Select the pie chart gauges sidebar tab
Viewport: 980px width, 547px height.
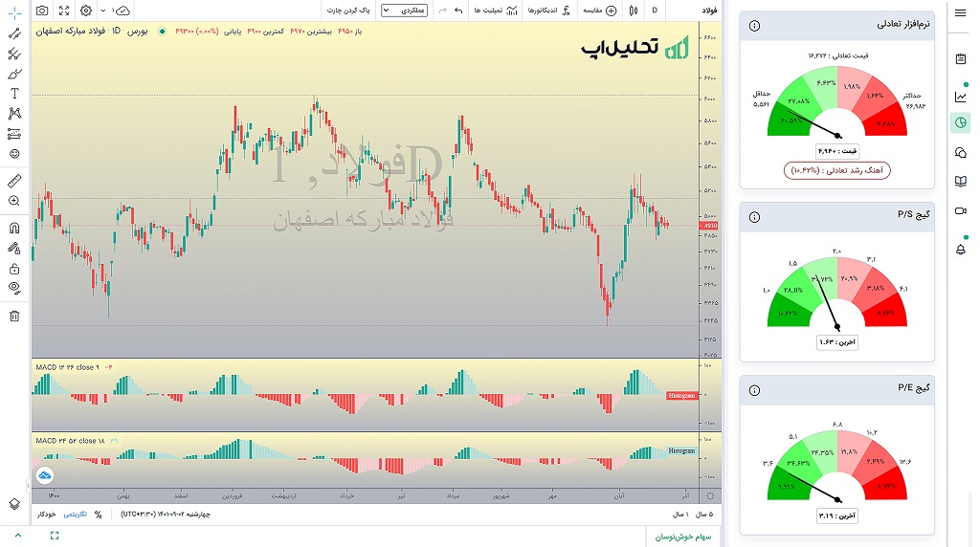(961, 122)
